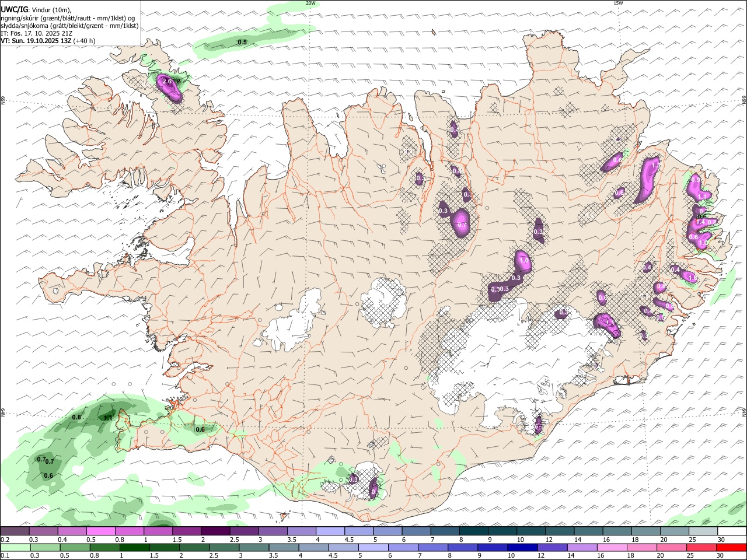
Task: Select the palest green 0.1 swatch in the lower legend
Action: [15, 548]
